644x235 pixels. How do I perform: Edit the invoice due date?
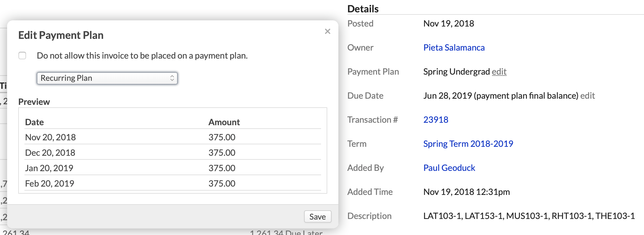[x=587, y=96]
